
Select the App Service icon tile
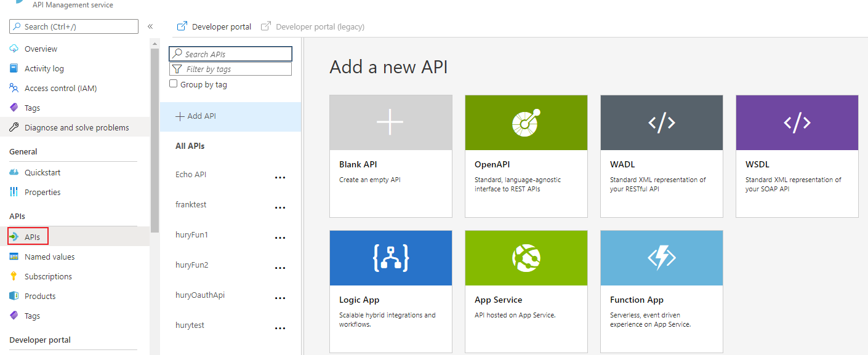point(526,258)
